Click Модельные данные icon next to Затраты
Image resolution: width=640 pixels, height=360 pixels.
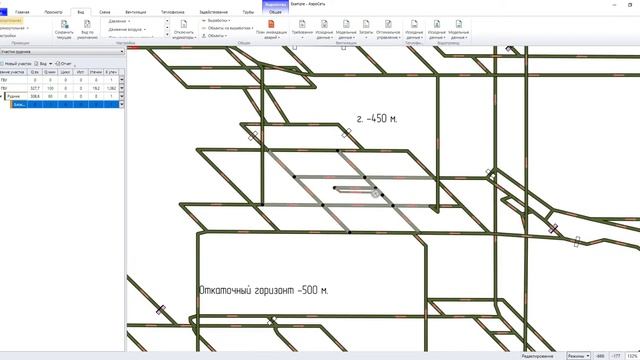(346, 24)
